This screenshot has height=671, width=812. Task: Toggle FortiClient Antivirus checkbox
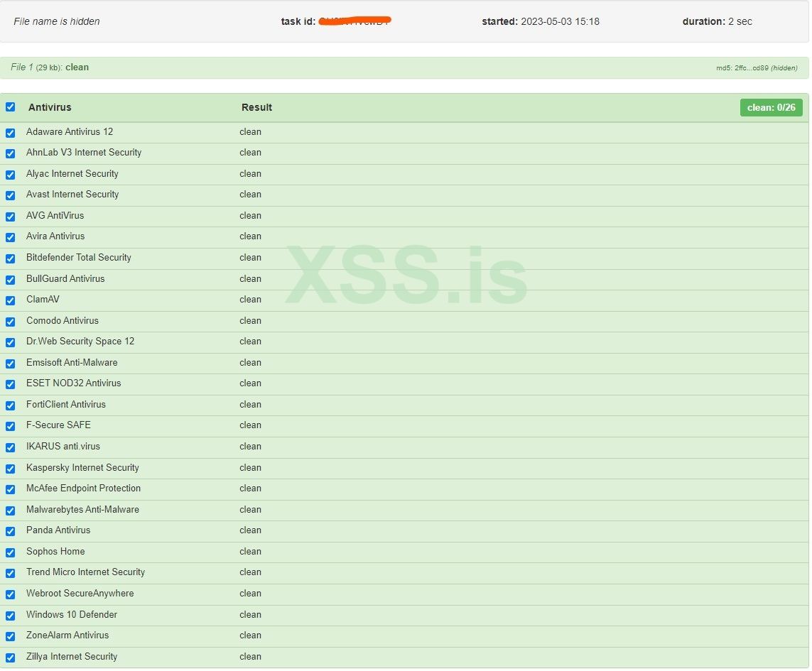11,406
